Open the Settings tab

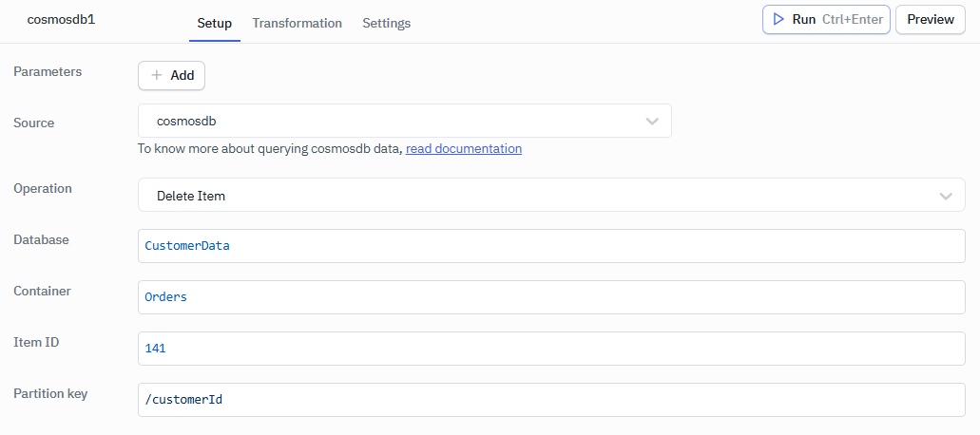click(x=386, y=23)
